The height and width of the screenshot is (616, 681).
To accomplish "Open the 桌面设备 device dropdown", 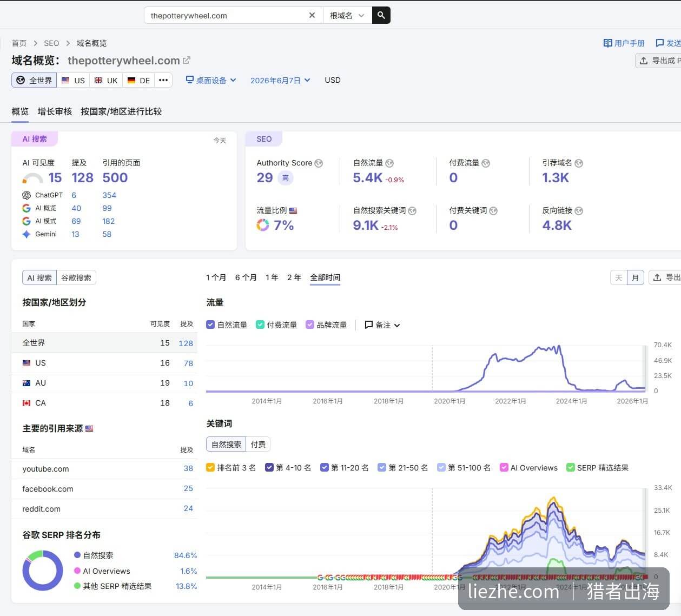I will point(211,80).
